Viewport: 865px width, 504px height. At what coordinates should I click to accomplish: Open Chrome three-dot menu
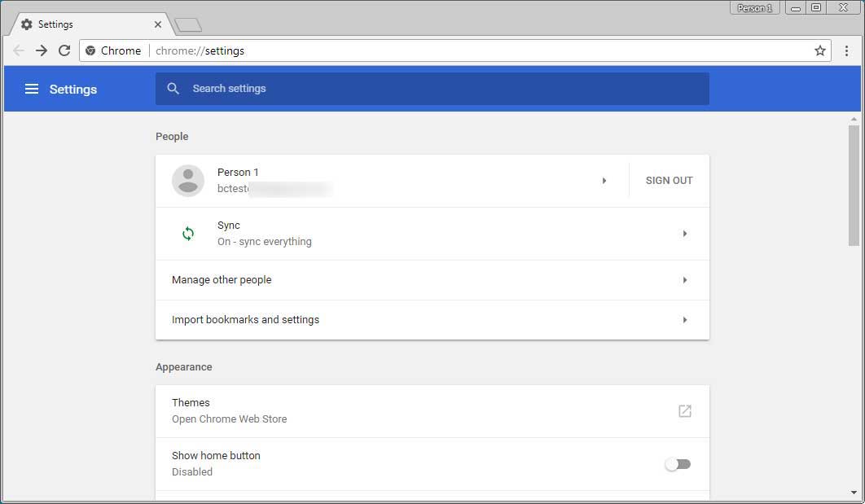click(x=847, y=50)
